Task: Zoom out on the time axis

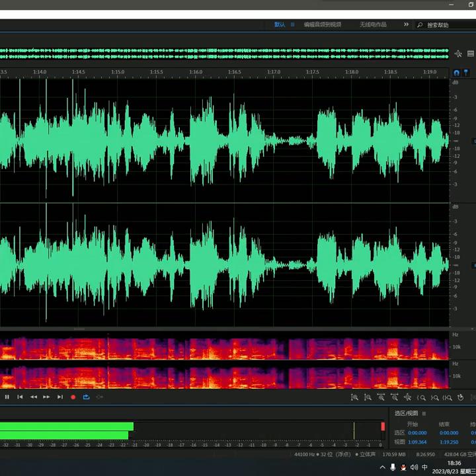Action: coord(394,397)
